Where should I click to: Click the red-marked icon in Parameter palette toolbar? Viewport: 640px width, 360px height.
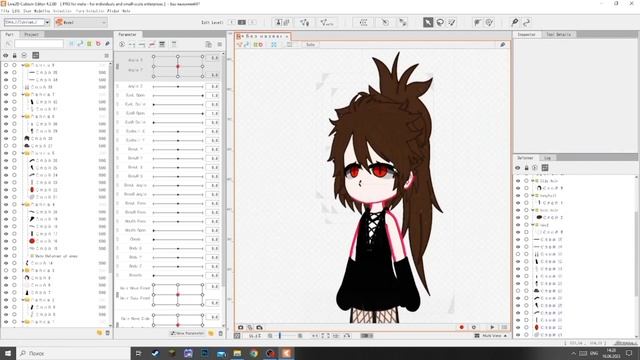pyautogui.click(x=152, y=44)
